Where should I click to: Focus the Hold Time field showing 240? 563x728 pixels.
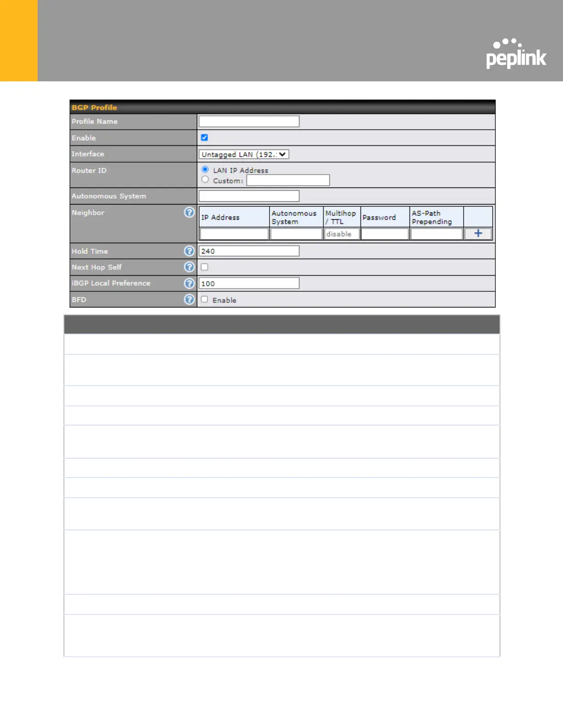point(249,251)
